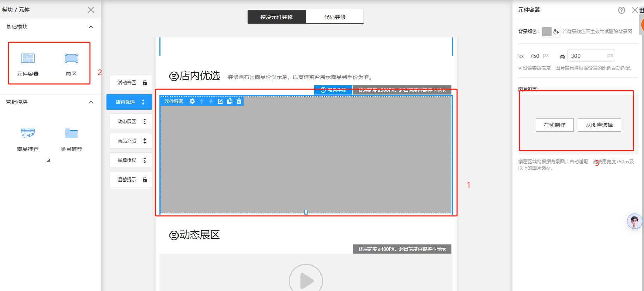Click the 在线制作 button
Viewport: 644px width, 291px height.
pyautogui.click(x=554, y=125)
